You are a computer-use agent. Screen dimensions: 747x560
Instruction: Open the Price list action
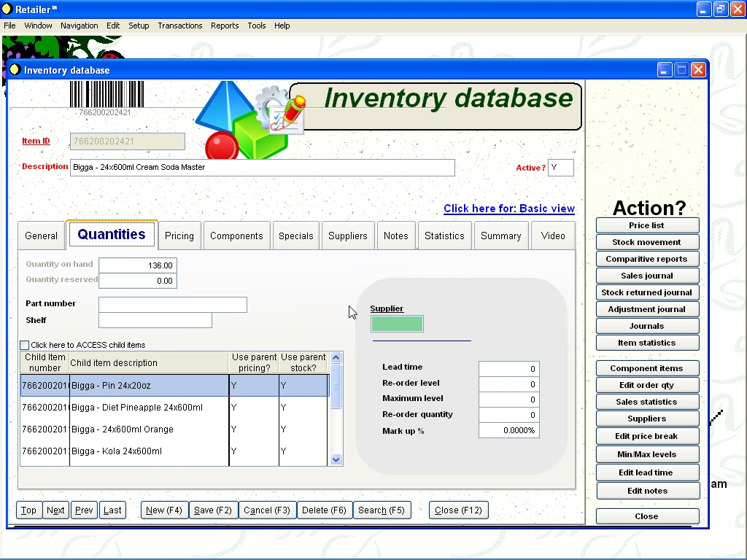pos(646,225)
